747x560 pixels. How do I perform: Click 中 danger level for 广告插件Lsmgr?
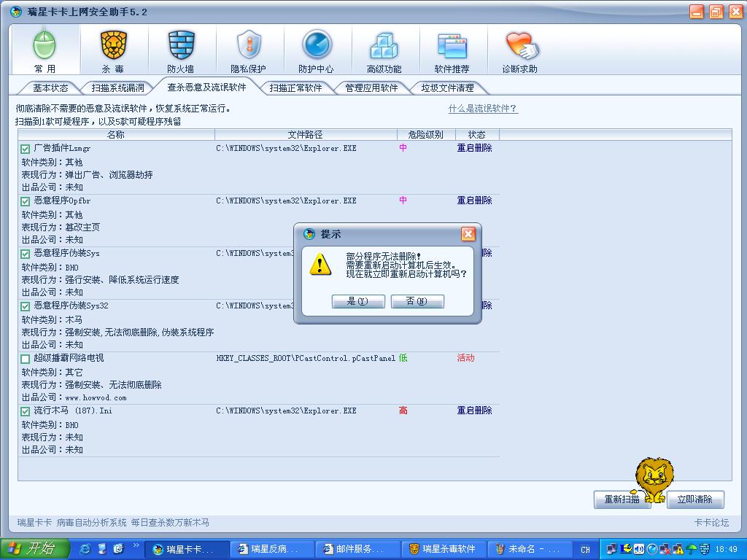pyautogui.click(x=403, y=148)
